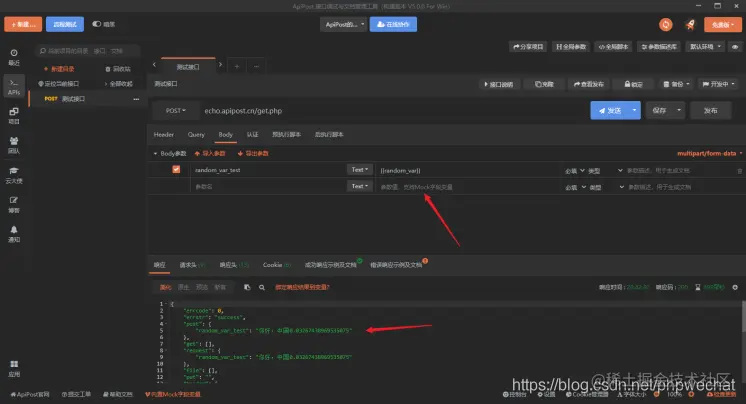Switch to the Body tab

pyautogui.click(x=226, y=135)
